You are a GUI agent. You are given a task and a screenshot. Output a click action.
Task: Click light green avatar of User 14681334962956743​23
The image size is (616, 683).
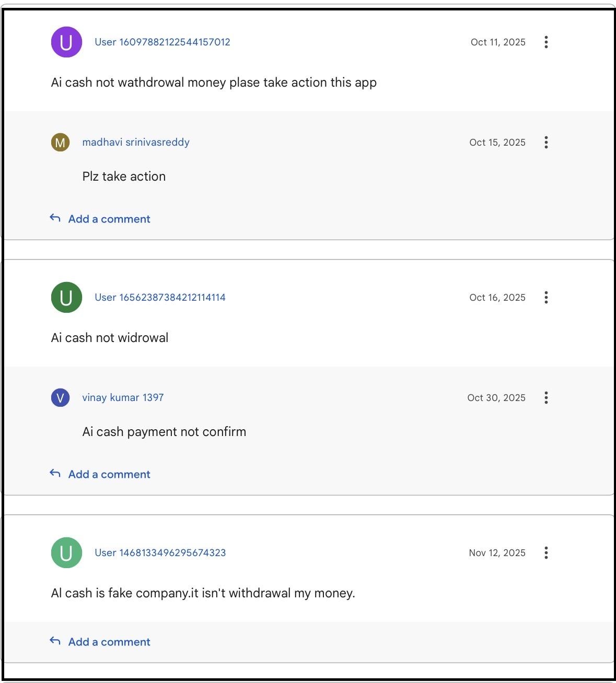click(66, 553)
